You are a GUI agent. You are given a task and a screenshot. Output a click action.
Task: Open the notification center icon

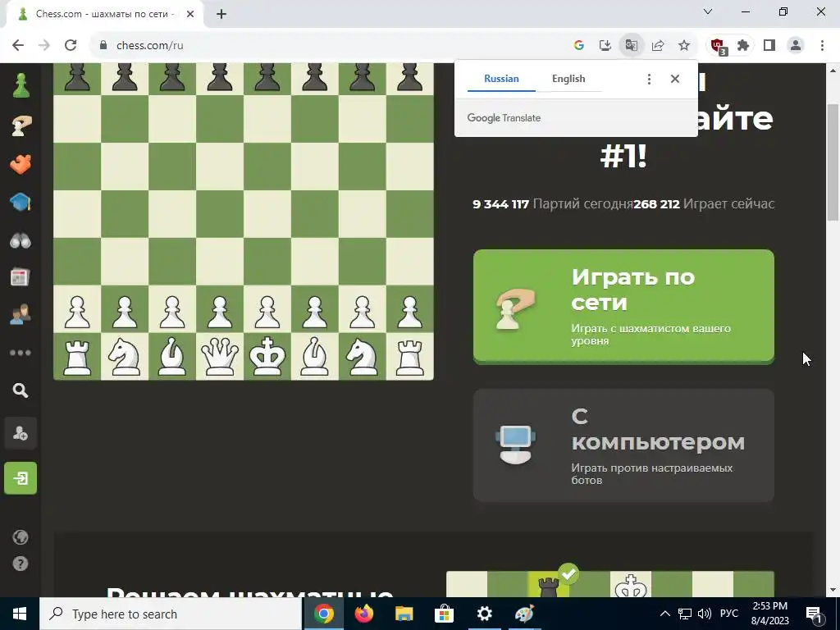815,614
